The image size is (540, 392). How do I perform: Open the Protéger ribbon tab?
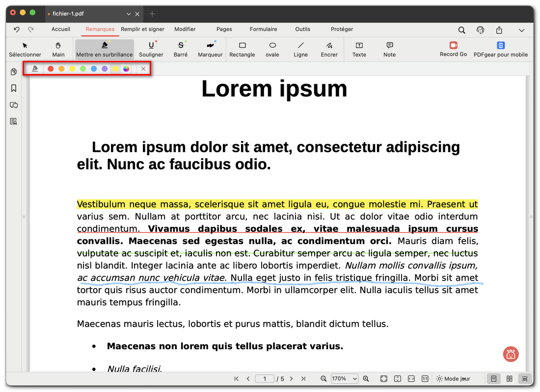342,29
